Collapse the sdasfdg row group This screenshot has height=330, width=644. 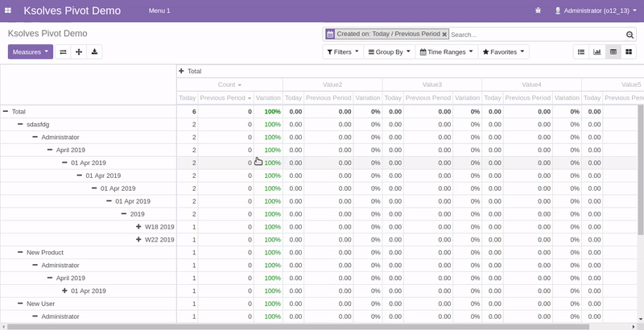point(38,125)
